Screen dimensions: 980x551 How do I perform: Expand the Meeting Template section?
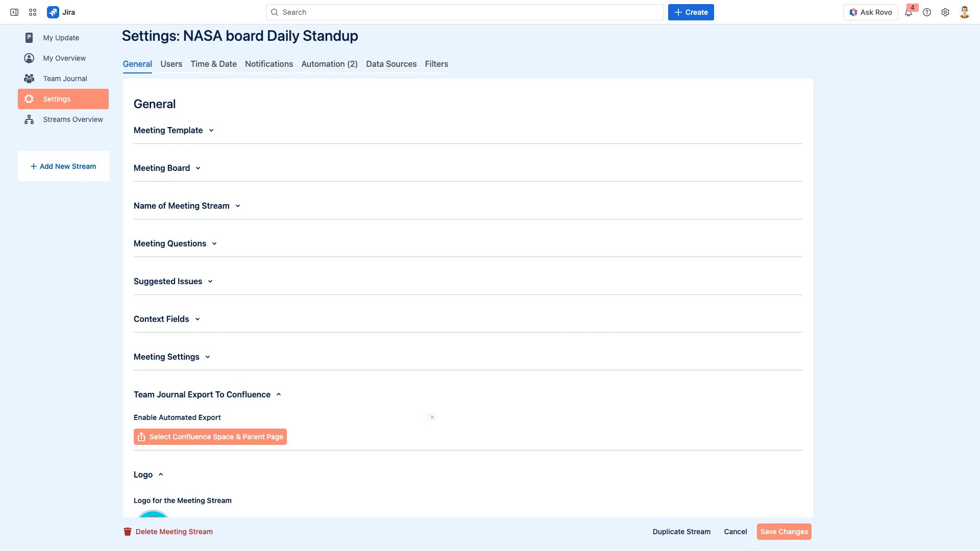[x=211, y=130]
